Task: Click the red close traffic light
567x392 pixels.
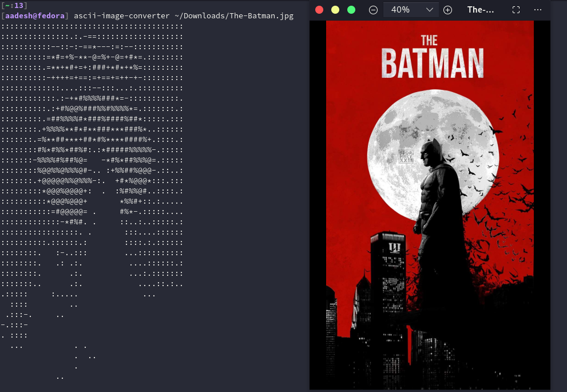Action: (x=319, y=10)
